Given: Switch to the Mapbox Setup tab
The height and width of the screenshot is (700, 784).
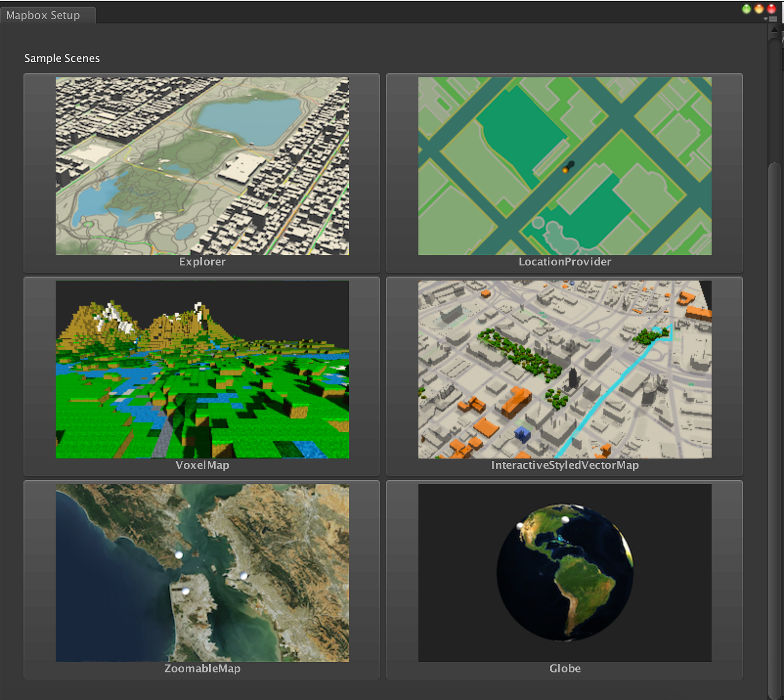Looking at the screenshot, I should [x=48, y=15].
